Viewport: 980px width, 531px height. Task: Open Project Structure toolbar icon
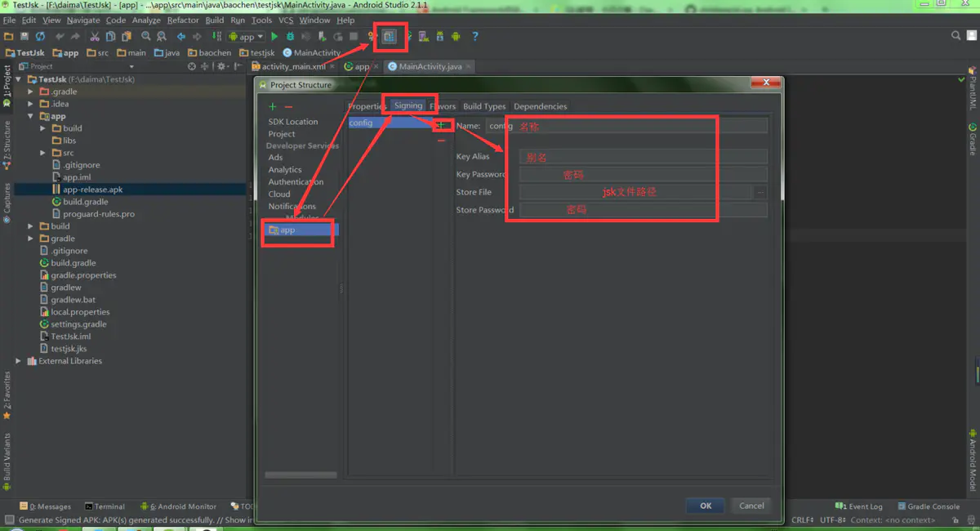pyautogui.click(x=390, y=36)
